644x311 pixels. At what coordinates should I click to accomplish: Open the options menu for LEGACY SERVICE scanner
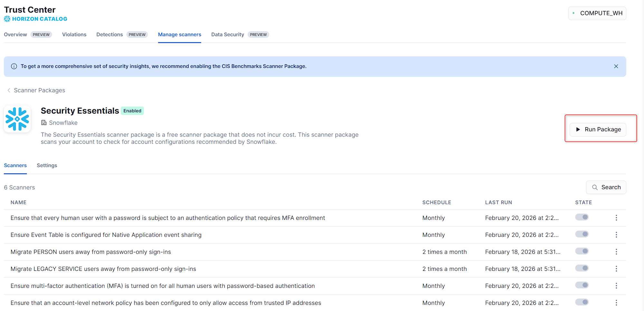(x=616, y=269)
